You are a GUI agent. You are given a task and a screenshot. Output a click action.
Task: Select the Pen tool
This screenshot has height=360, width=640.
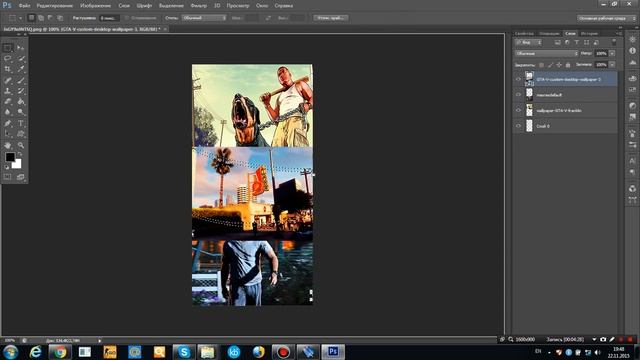tap(8, 123)
